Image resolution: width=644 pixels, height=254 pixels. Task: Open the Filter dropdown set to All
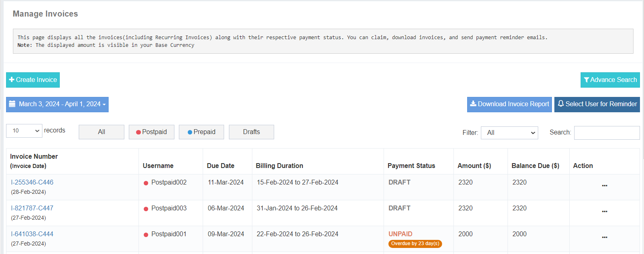tap(510, 133)
